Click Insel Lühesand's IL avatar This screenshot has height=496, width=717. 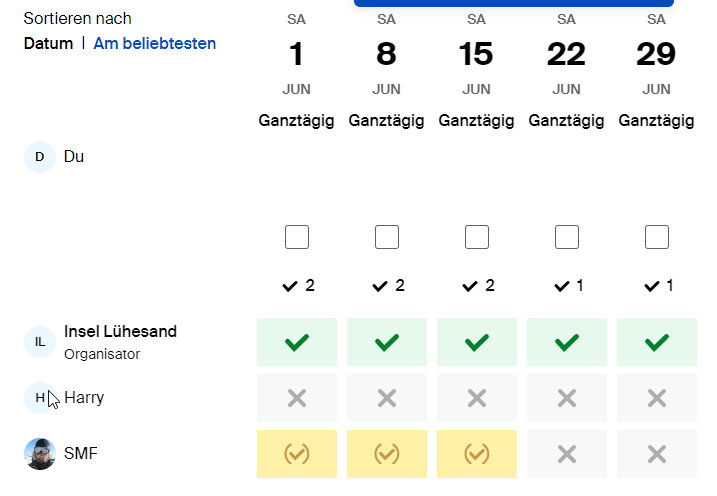(x=40, y=342)
